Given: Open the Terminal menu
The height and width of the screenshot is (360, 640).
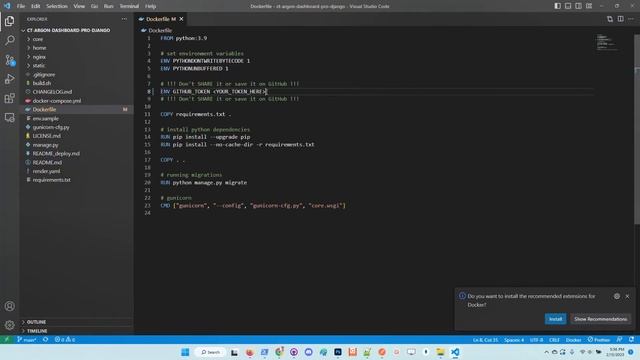Looking at the screenshot, I should tap(129, 6).
